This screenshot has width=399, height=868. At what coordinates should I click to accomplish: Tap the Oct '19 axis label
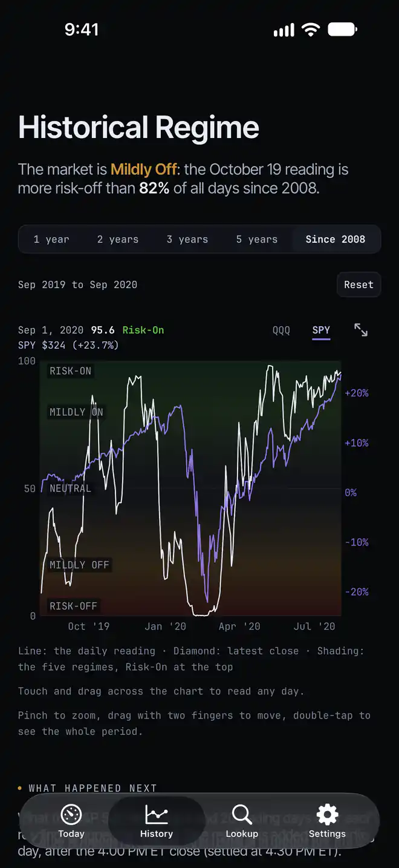(89, 626)
